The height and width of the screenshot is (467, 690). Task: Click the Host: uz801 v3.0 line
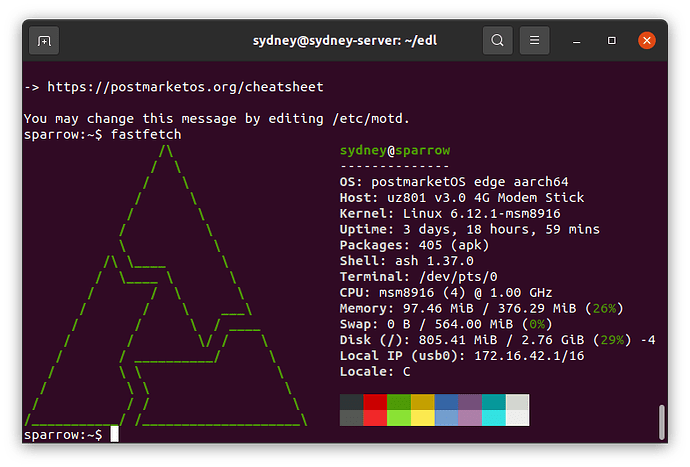462,198
